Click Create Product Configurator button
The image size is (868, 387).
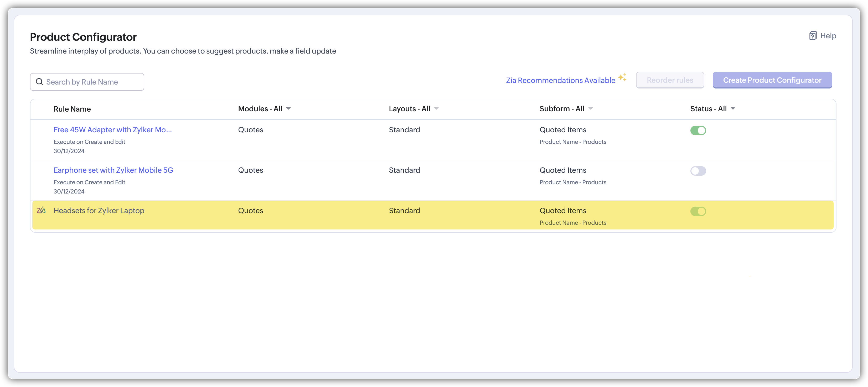click(772, 80)
